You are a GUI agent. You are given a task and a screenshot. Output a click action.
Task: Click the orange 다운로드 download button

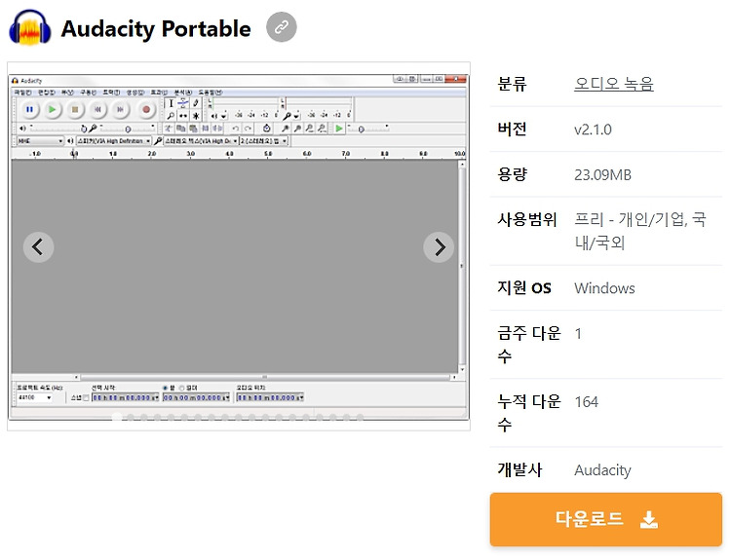tap(605, 519)
